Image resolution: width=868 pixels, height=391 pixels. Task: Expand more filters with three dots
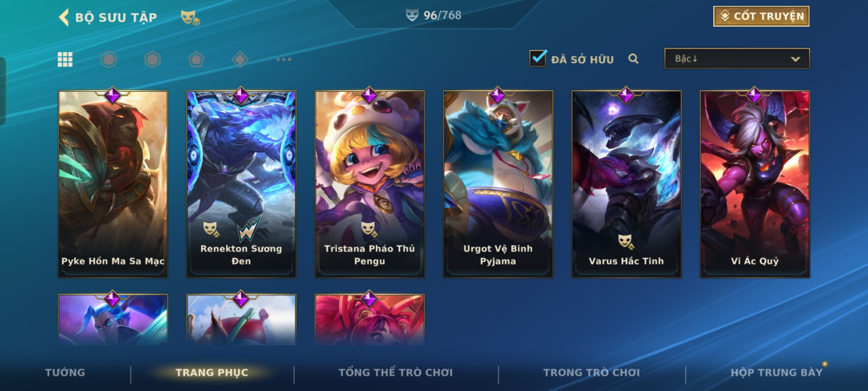pyautogui.click(x=284, y=59)
